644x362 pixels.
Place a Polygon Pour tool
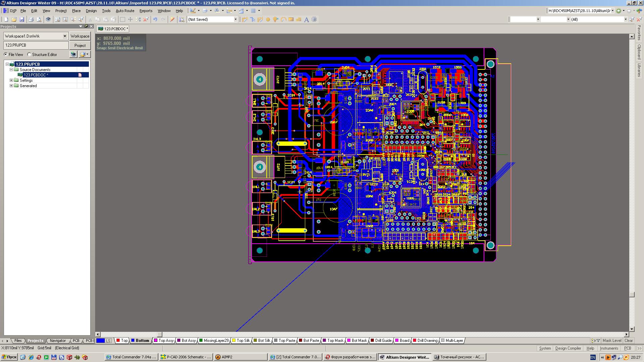tap(299, 19)
